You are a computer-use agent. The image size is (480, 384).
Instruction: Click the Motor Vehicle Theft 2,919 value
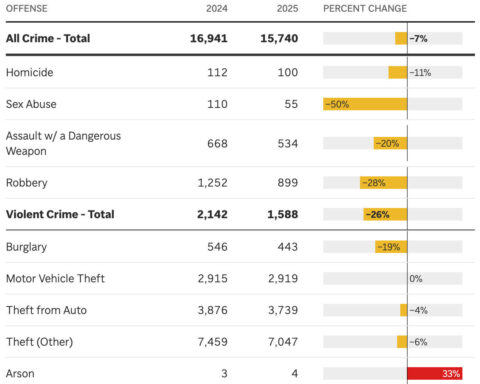click(x=283, y=278)
